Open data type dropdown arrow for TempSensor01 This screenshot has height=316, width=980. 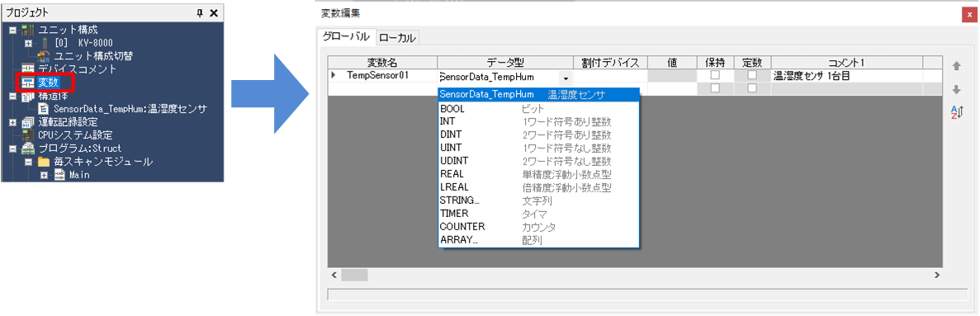566,78
